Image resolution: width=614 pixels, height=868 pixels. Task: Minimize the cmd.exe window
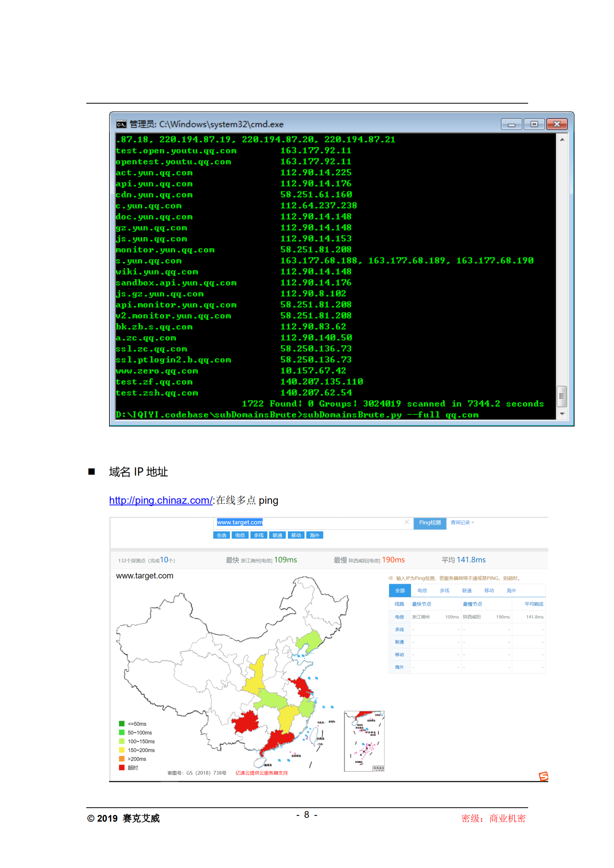click(511, 124)
